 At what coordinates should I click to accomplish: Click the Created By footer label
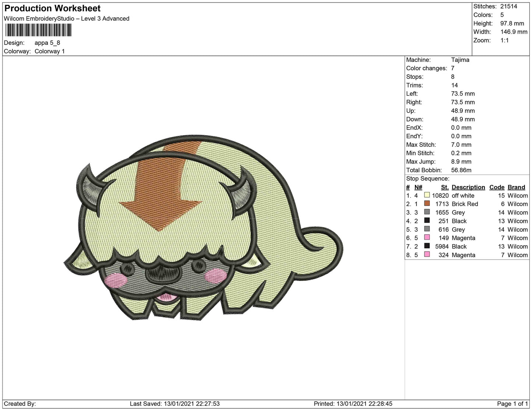[20, 404]
